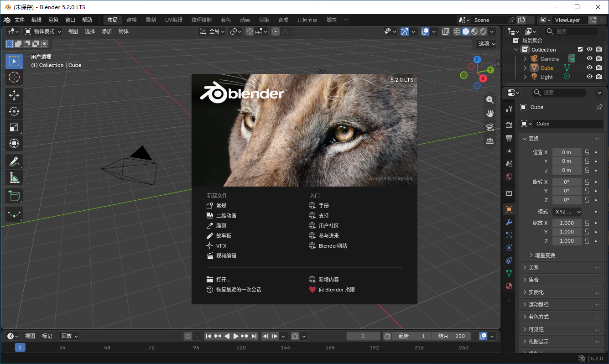Expand the 关系 panel

(562, 268)
